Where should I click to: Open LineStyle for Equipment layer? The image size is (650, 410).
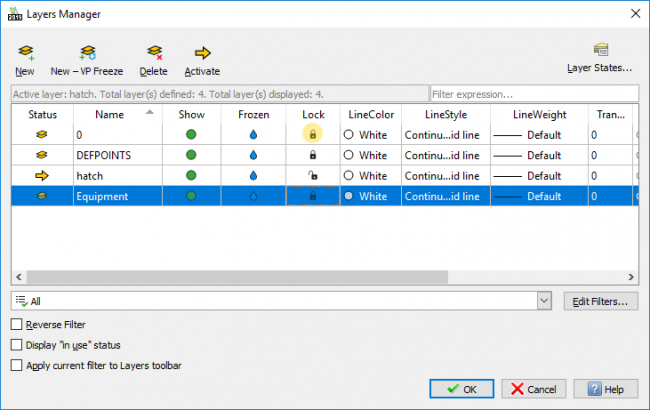coord(442,197)
